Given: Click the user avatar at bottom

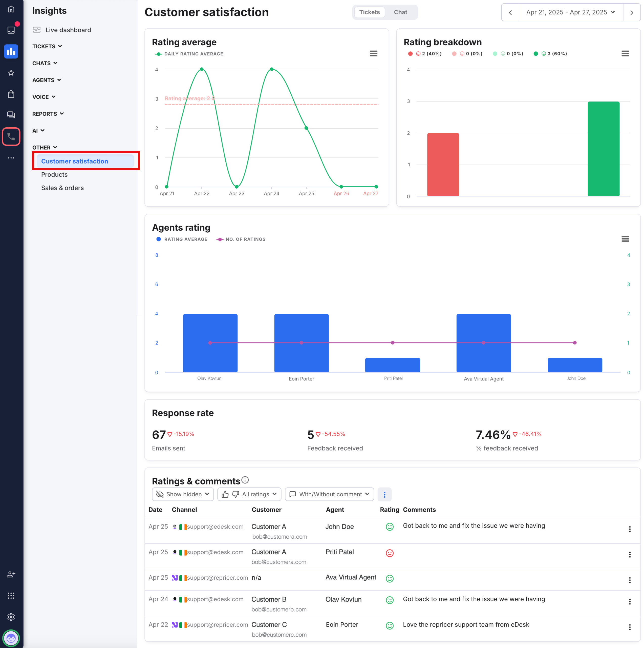Looking at the screenshot, I should coord(11,638).
